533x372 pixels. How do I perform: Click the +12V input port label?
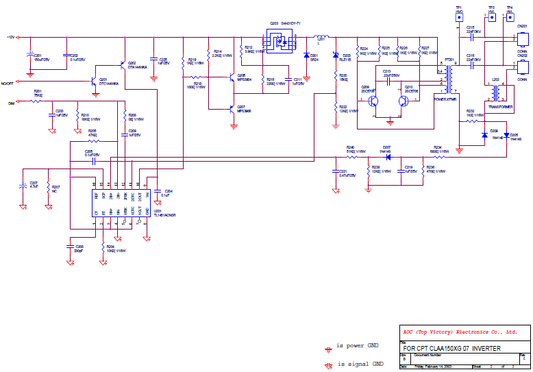click(11, 37)
